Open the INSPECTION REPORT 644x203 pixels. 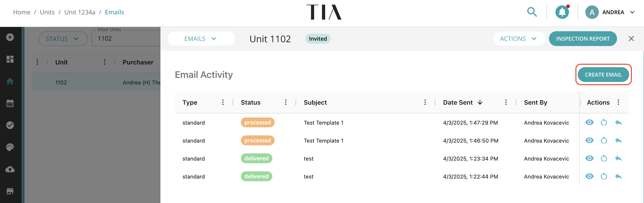[583, 39]
